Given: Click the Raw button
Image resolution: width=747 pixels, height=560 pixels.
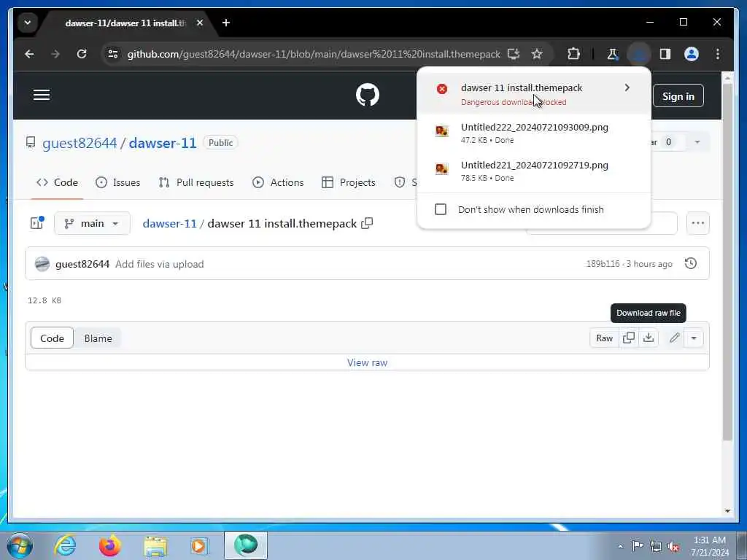Looking at the screenshot, I should [604, 338].
